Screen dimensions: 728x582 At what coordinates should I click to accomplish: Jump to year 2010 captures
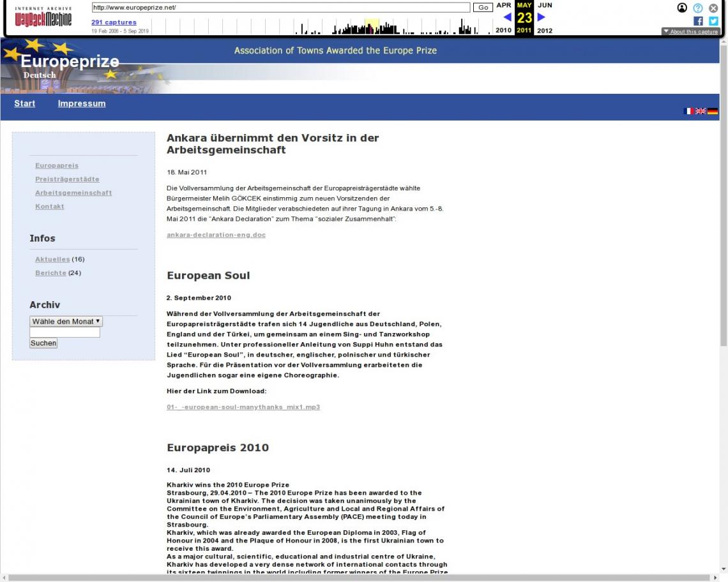pyautogui.click(x=503, y=30)
